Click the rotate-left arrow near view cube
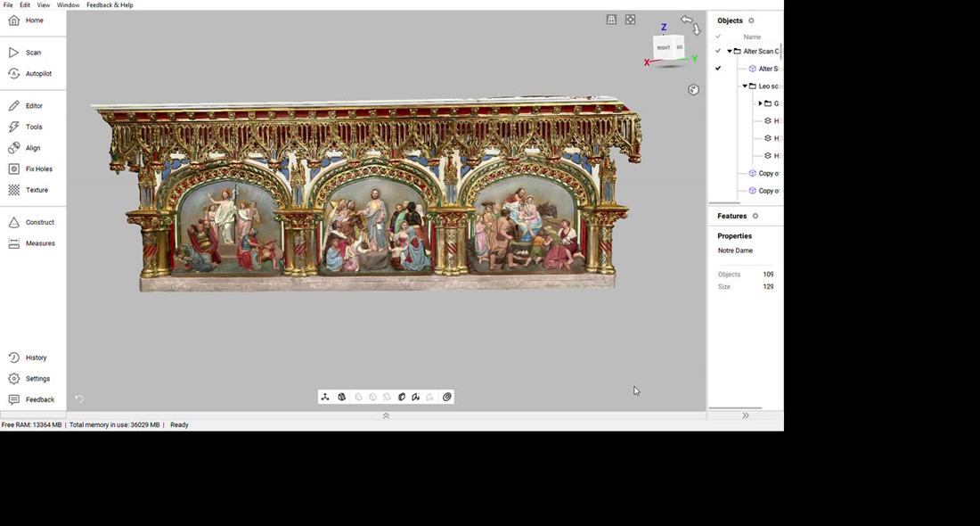This screenshot has height=526, width=980. [x=686, y=20]
